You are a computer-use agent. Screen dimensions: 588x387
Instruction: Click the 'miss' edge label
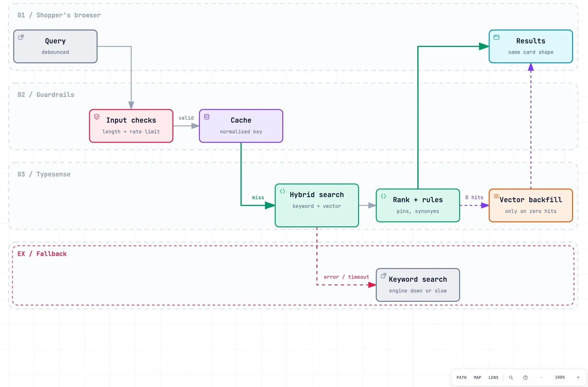[x=258, y=197]
